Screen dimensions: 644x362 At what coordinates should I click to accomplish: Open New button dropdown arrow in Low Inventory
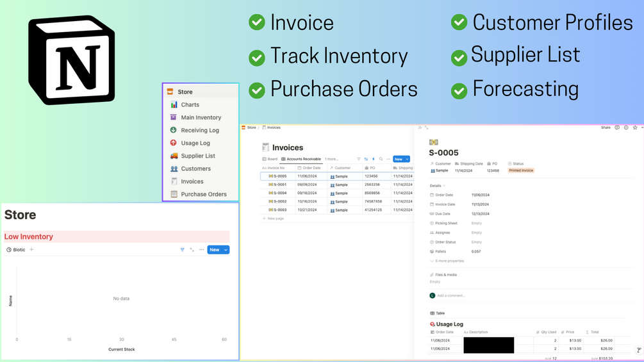226,249
